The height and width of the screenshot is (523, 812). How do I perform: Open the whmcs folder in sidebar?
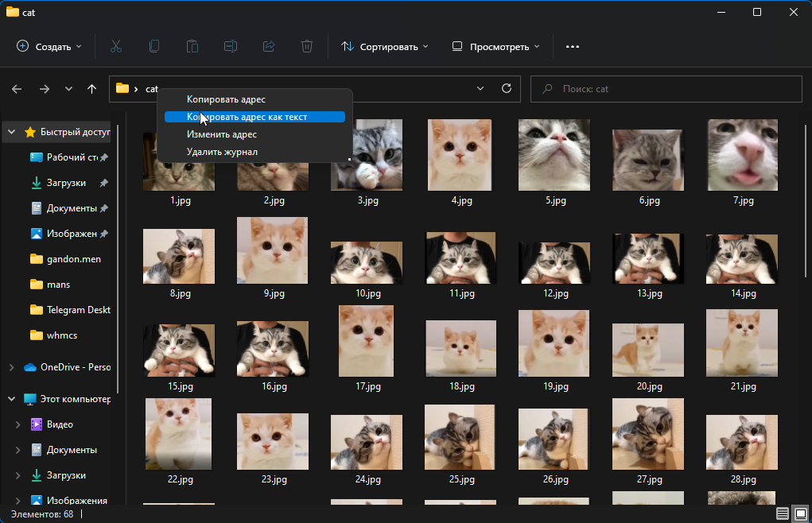point(53,335)
